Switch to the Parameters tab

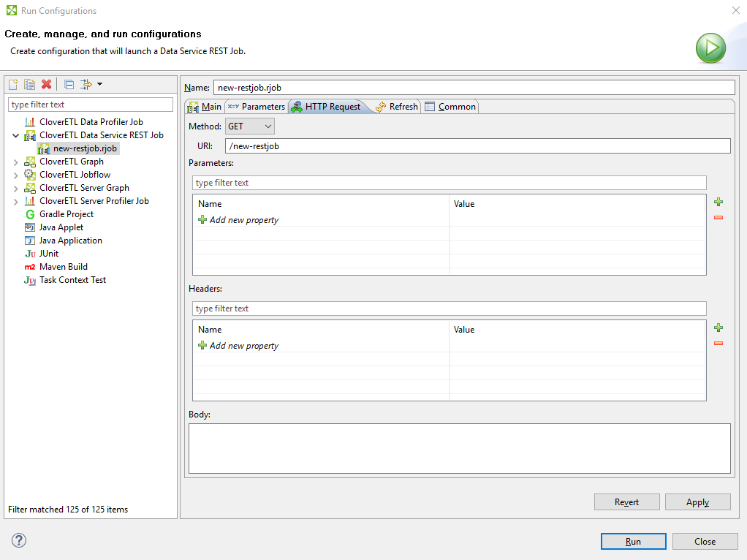tap(257, 107)
